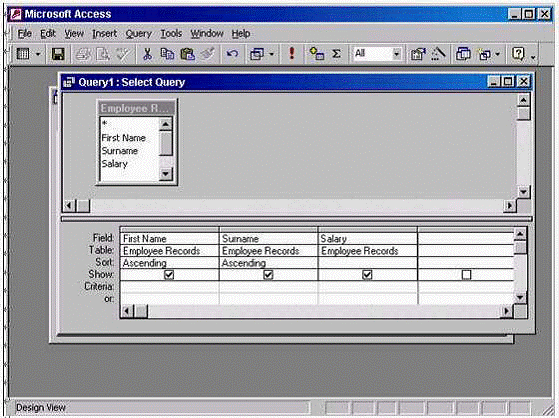
Task: Open the New Object dropdown arrow
Action: coord(497,54)
